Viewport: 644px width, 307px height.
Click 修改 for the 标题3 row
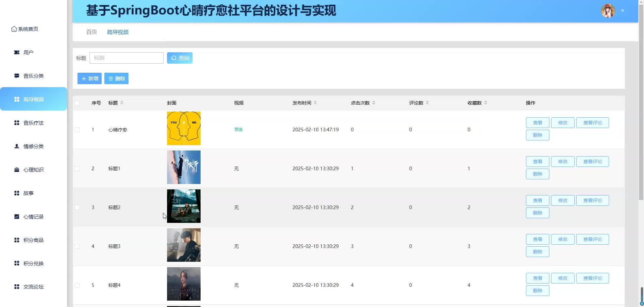pos(563,239)
